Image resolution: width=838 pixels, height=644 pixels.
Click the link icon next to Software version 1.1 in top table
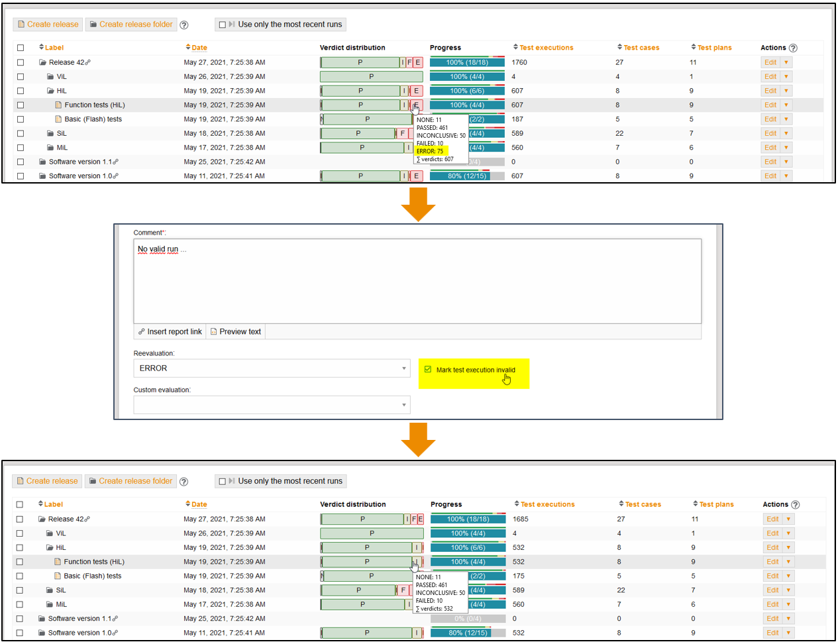(116, 162)
